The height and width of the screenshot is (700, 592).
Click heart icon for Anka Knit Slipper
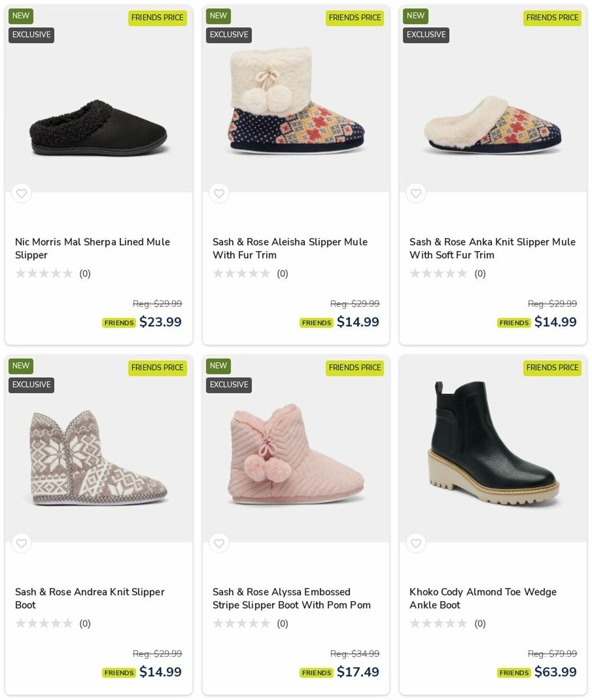point(416,193)
